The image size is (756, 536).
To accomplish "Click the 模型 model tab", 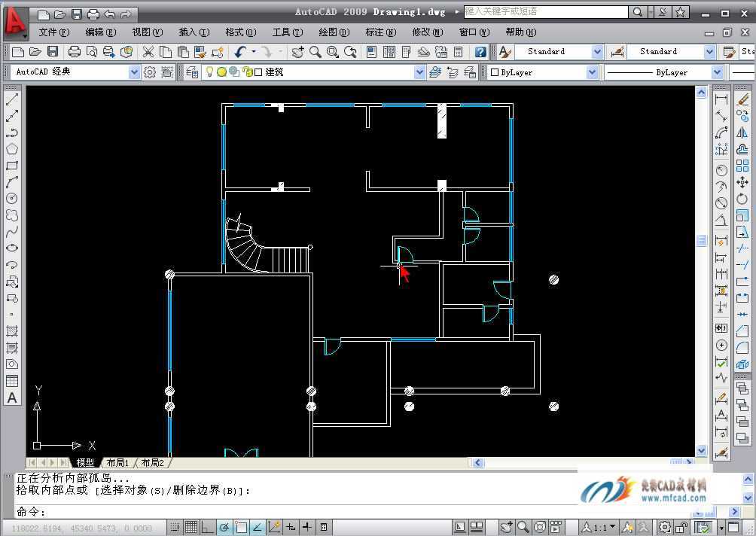I will coord(85,462).
